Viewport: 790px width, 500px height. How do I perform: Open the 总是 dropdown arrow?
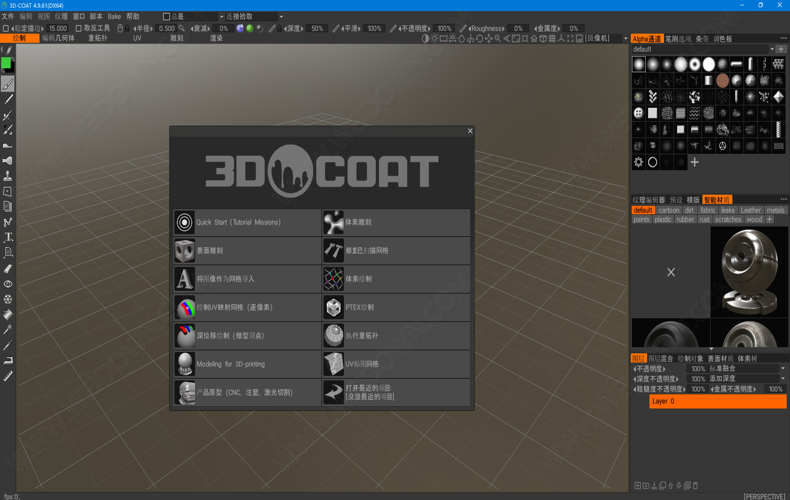coord(221,17)
